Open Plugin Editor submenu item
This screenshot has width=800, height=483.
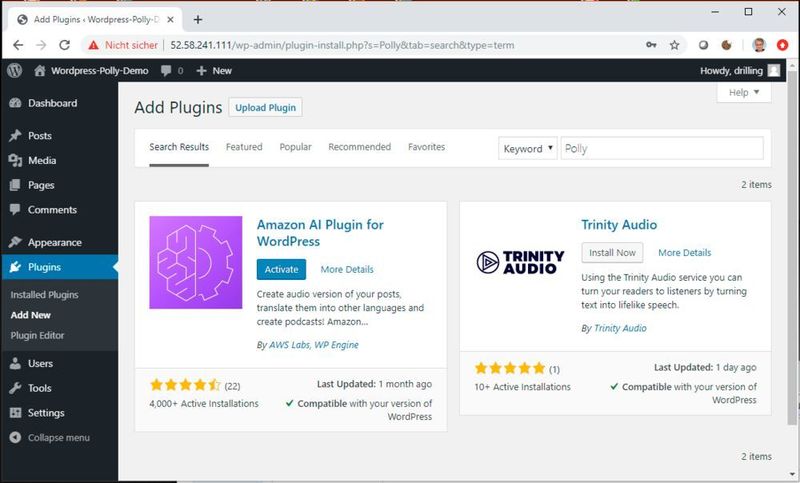[37, 336]
